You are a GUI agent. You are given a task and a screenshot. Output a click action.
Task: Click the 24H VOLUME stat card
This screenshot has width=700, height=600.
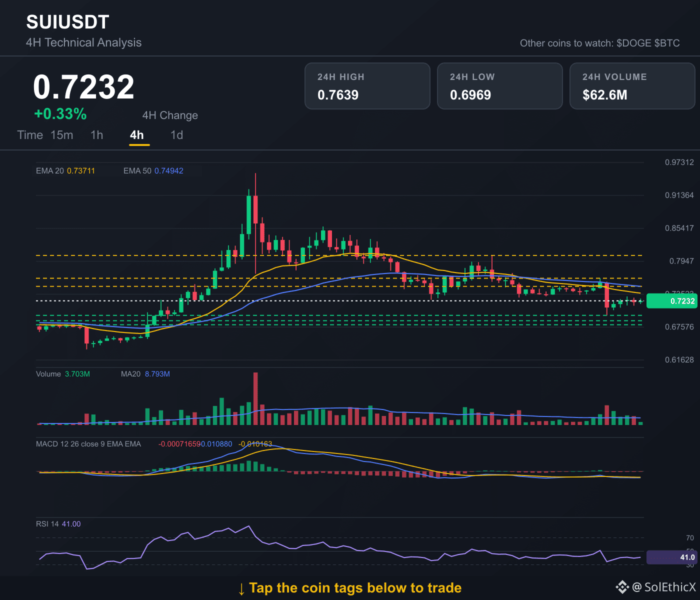[x=632, y=86]
